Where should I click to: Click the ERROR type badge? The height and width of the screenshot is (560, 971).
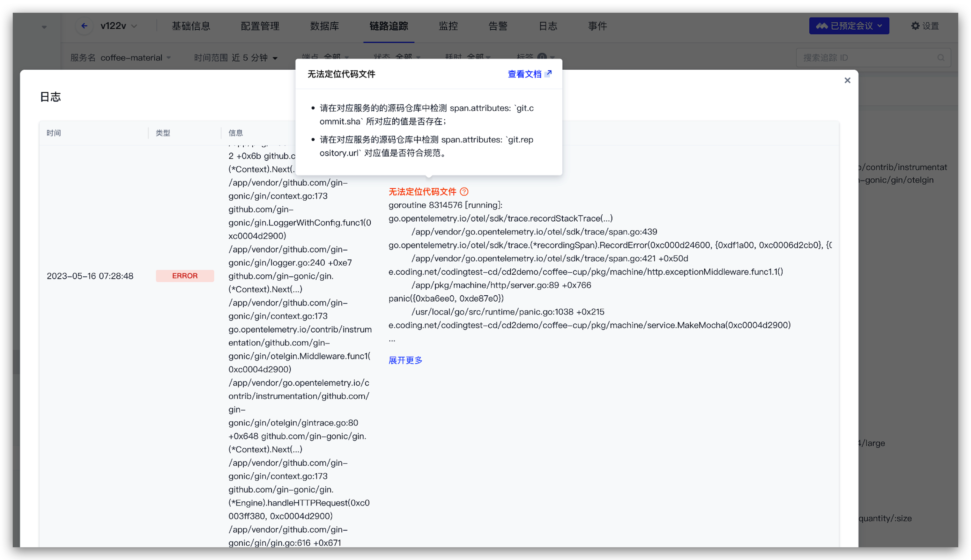(185, 276)
